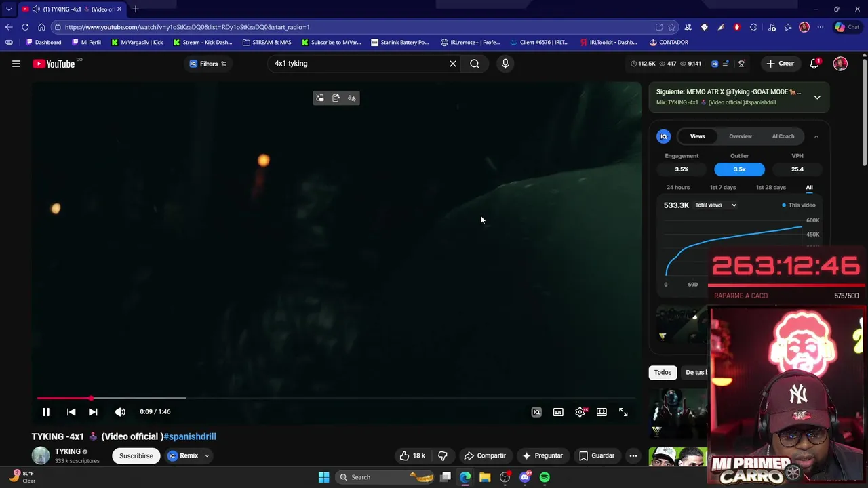The height and width of the screenshot is (488, 868).
Task: Click third overlay icon above video
Action: click(351, 98)
